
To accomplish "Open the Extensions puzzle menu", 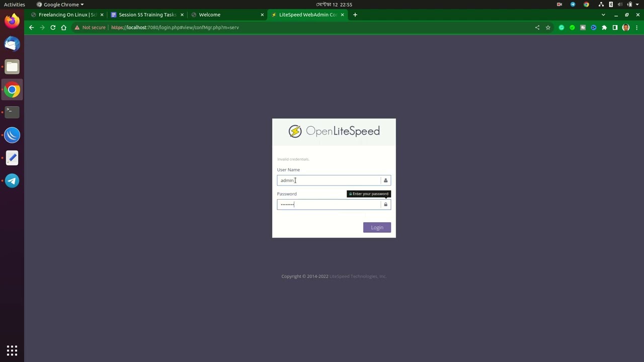I will click(604, 28).
